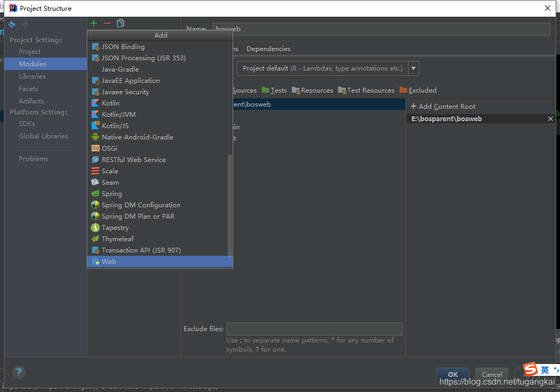
Task: Mark as Tests folder
Action: [x=274, y=90]
